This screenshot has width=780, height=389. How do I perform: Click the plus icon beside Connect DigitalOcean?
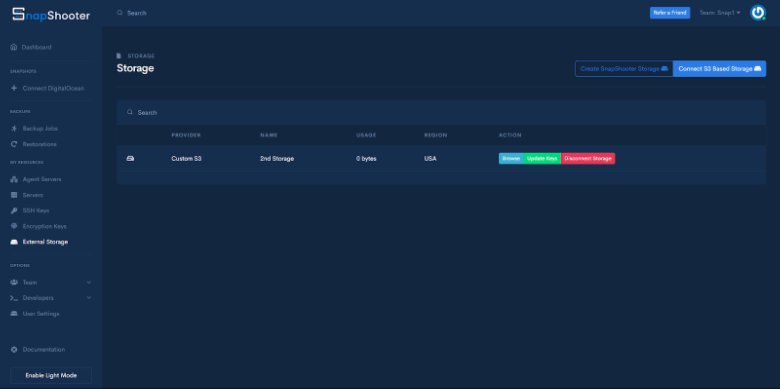14,88
